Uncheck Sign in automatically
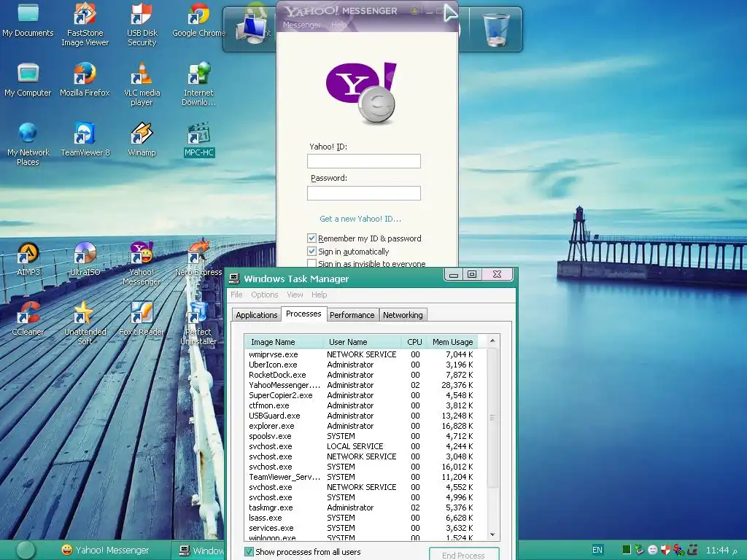747x560 pixels. pyautogui.click(x=311, y=251)
